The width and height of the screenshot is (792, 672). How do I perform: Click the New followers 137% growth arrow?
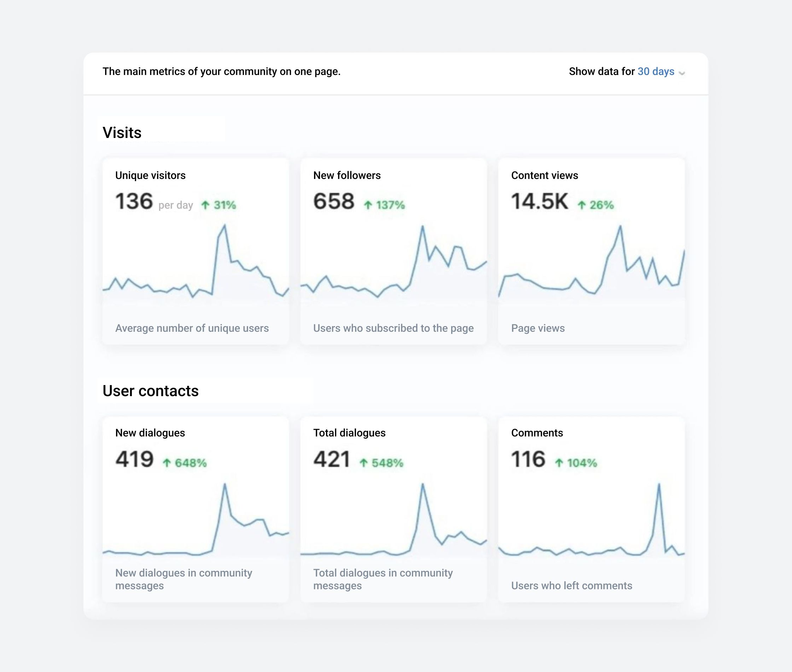point(368,205)
